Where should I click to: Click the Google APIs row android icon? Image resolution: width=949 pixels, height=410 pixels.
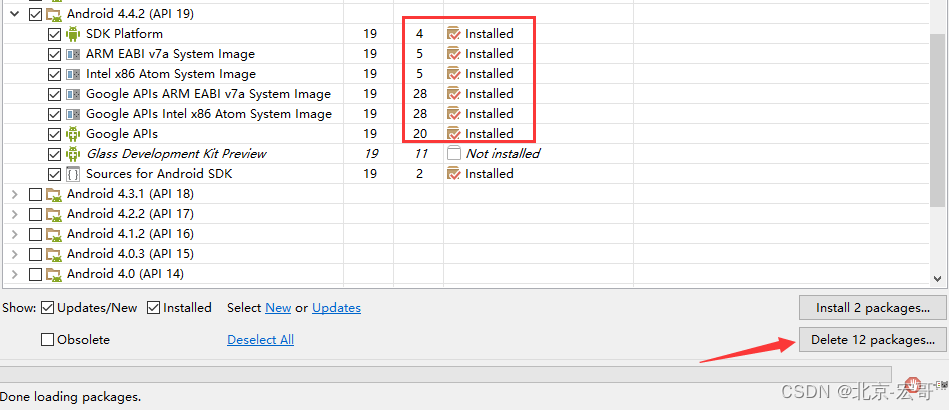click(x=73, y=134)
